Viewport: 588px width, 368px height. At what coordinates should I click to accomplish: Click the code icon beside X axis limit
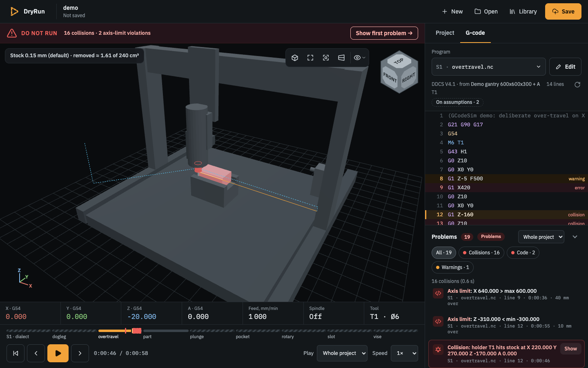coord(438,293)
